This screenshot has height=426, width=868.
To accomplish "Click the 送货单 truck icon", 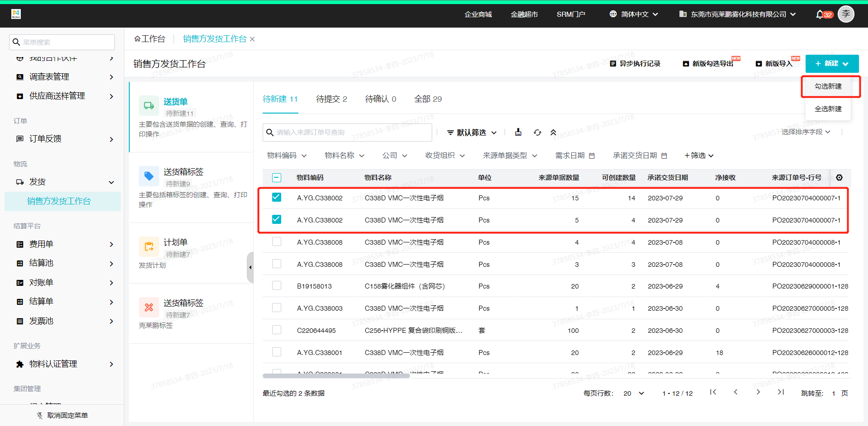I will tap(149, 105).
